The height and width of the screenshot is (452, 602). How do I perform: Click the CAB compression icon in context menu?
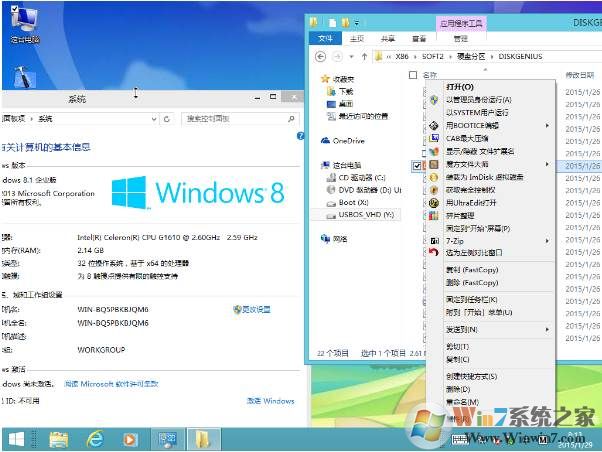pyautogui.click(x=434, y=138)
